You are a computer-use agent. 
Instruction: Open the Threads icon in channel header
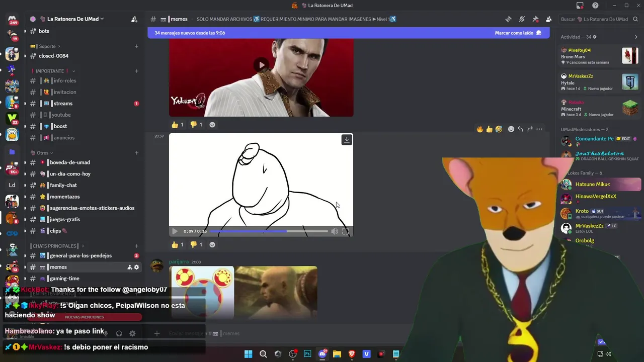(508, 19)
